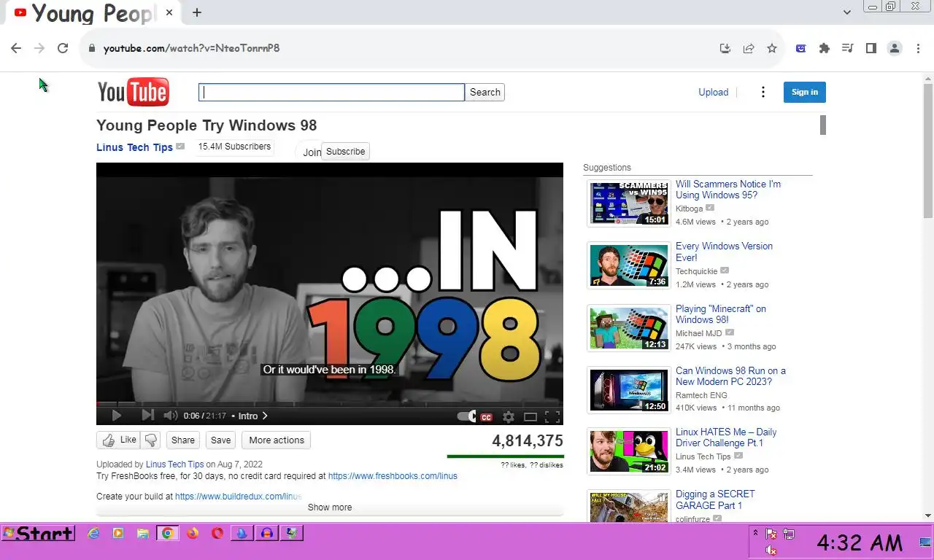The height and width of the screenshot is (560, 934).
Task: Dislike the video with thumbs down
Action: tap(151, 440)
